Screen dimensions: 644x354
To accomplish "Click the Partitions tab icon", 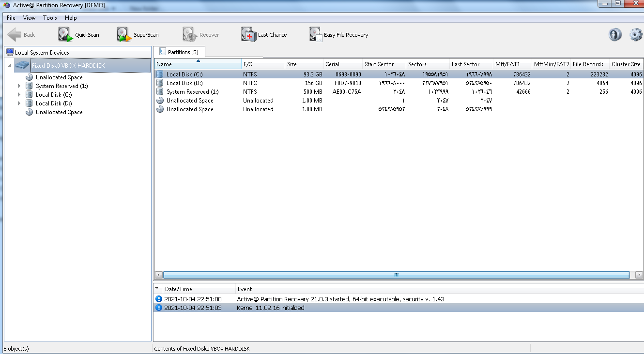I will (163, 52).
